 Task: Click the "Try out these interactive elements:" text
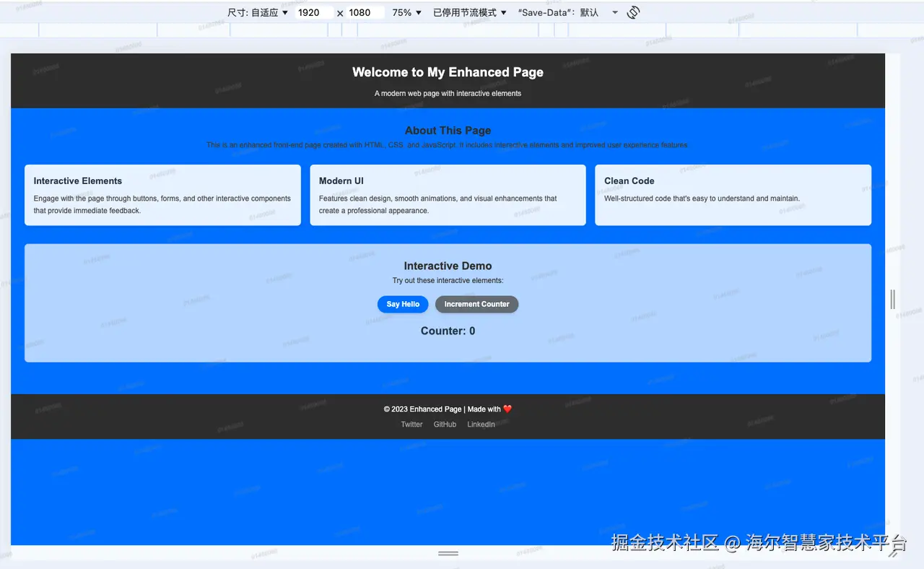pos(448,281)
